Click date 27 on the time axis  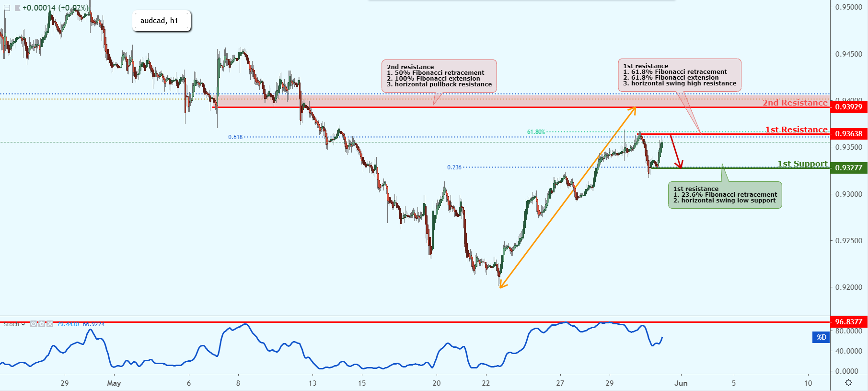coord(560,383)
